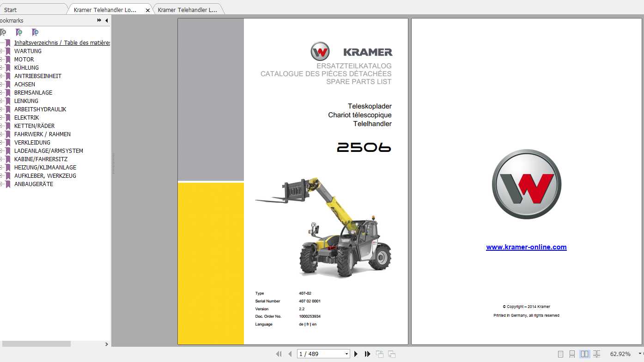The width and height of the screenshot is (644, 362).
Task: Jump to the BREMSANLAGE bookmark
Action: tap(33, 93)
